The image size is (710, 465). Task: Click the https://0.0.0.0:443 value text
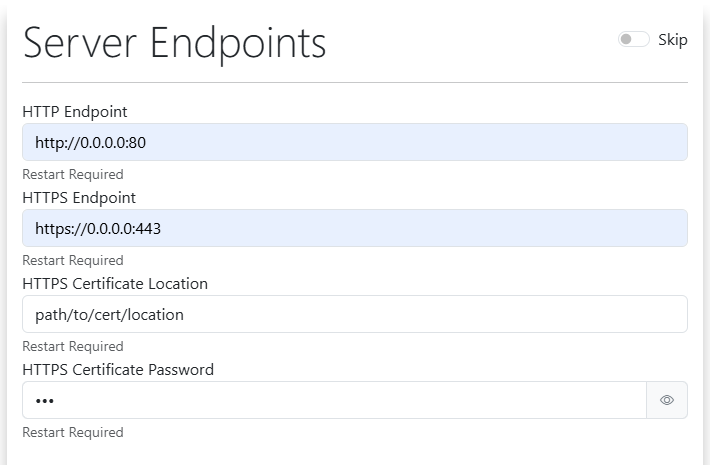pos(98,228)
